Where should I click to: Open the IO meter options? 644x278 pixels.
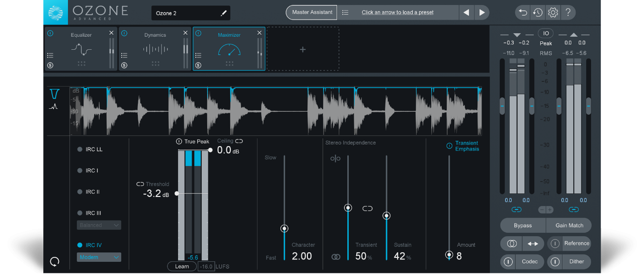pyautogui.click(x=546, y=33)
